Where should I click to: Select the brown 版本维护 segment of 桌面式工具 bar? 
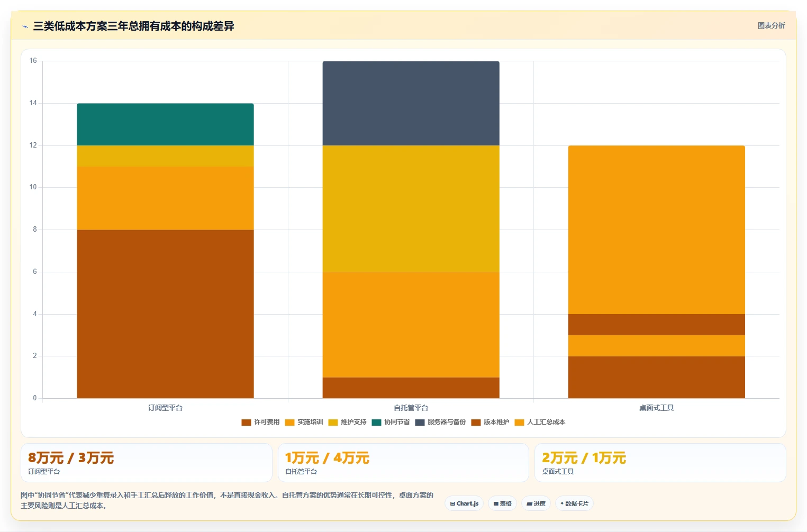[x=656, y=325]
